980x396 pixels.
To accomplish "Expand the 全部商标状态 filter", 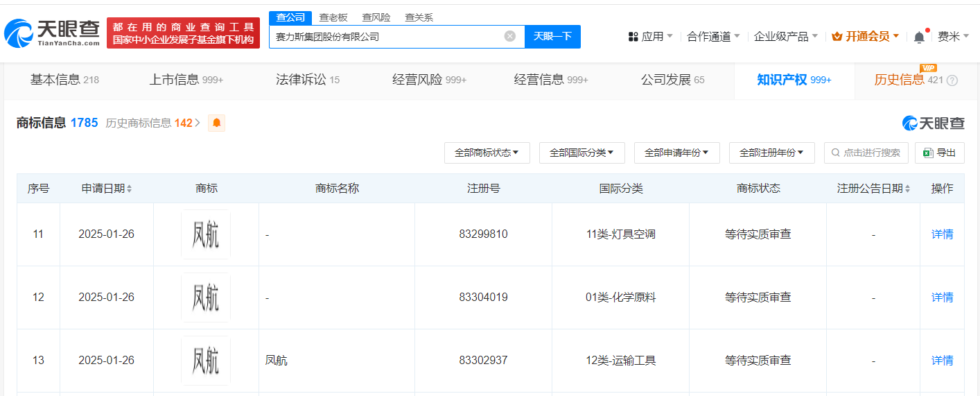I will (487, 153).
